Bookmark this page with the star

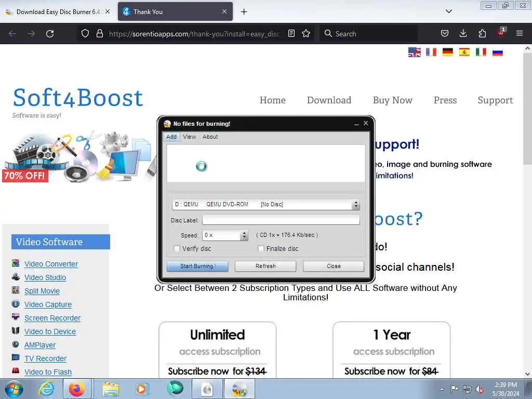point(306,34)
